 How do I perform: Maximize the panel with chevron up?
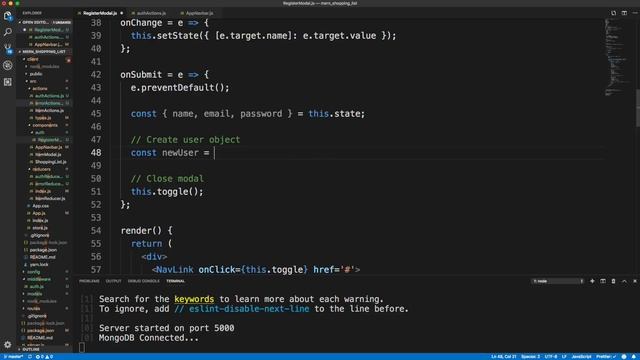pyautogui.click(x=624, y=281)
